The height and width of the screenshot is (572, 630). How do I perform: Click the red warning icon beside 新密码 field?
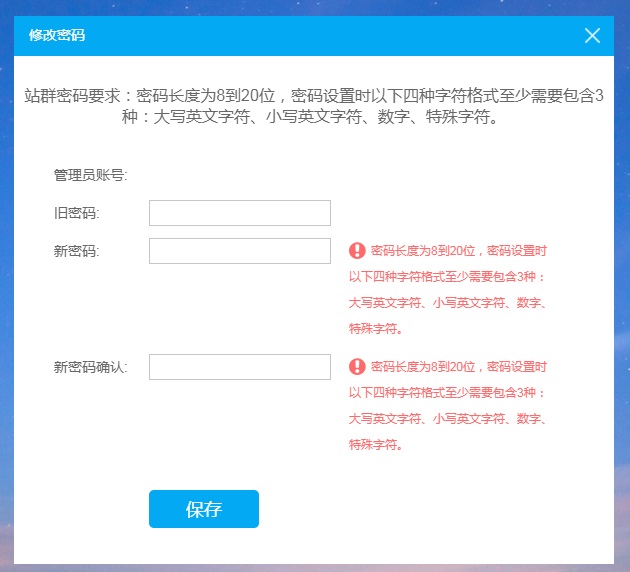coord(357,251)
